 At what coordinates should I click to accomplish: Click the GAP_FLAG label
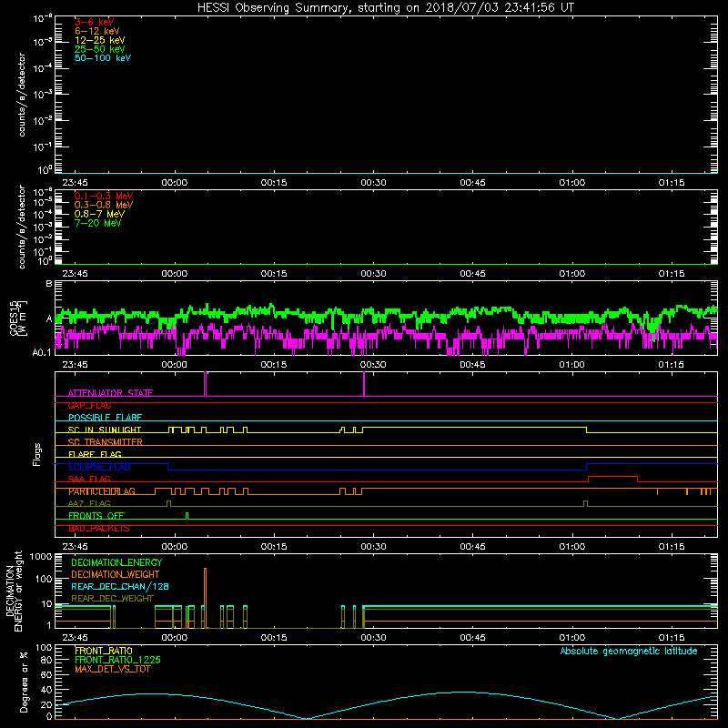[89, 405]
